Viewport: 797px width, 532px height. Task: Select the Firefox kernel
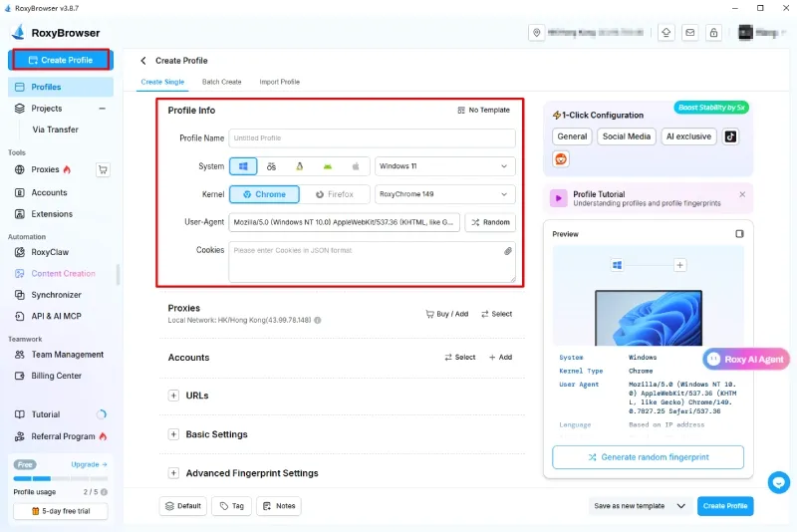pyautogui.click(x=335, y=194)
